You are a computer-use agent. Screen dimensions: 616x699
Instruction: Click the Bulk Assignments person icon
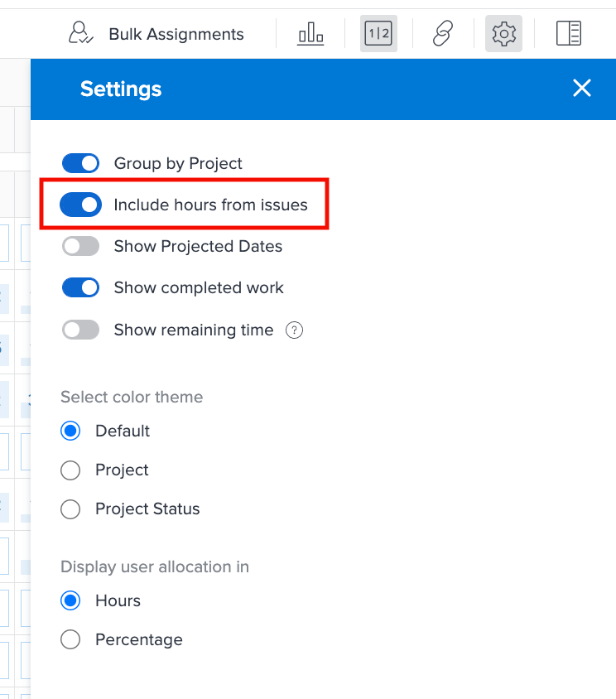(80, 33)
